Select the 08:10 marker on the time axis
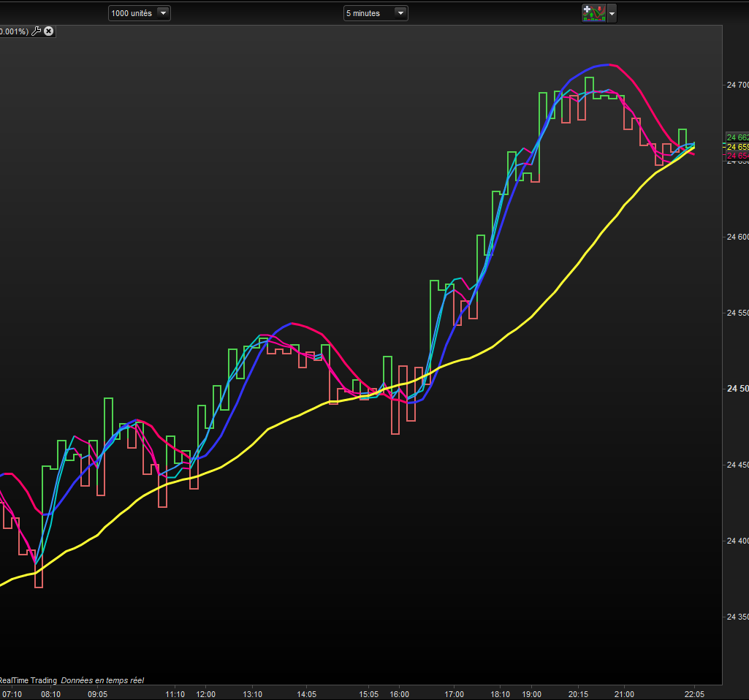Screen dimensions: 749x700 tap(50, 694)
